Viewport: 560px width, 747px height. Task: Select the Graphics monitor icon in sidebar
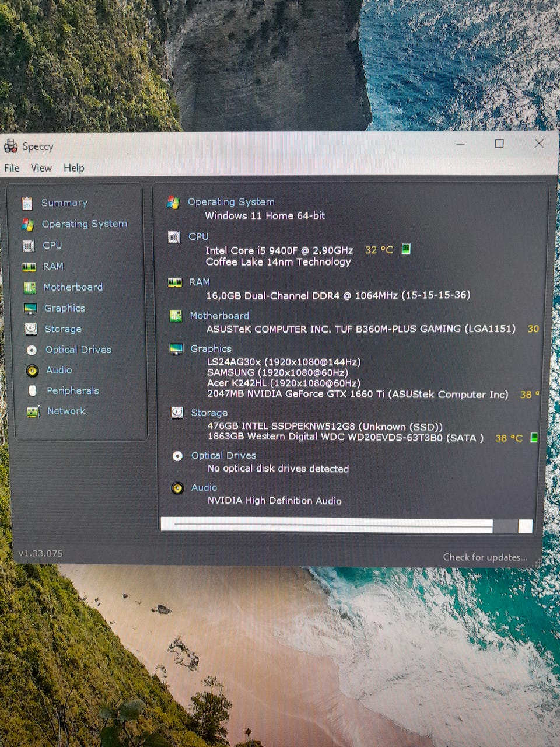(30, 309)
